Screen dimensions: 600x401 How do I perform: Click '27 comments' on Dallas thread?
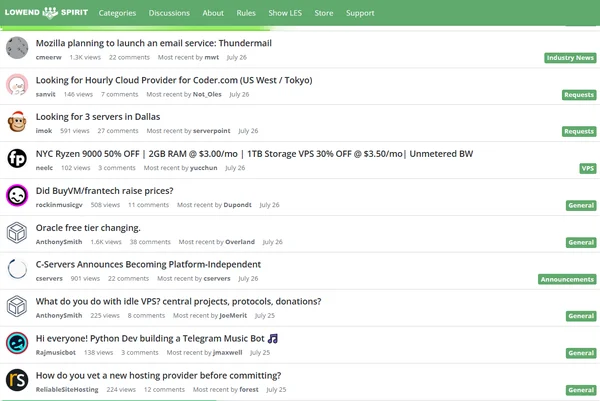pos(118,131)
